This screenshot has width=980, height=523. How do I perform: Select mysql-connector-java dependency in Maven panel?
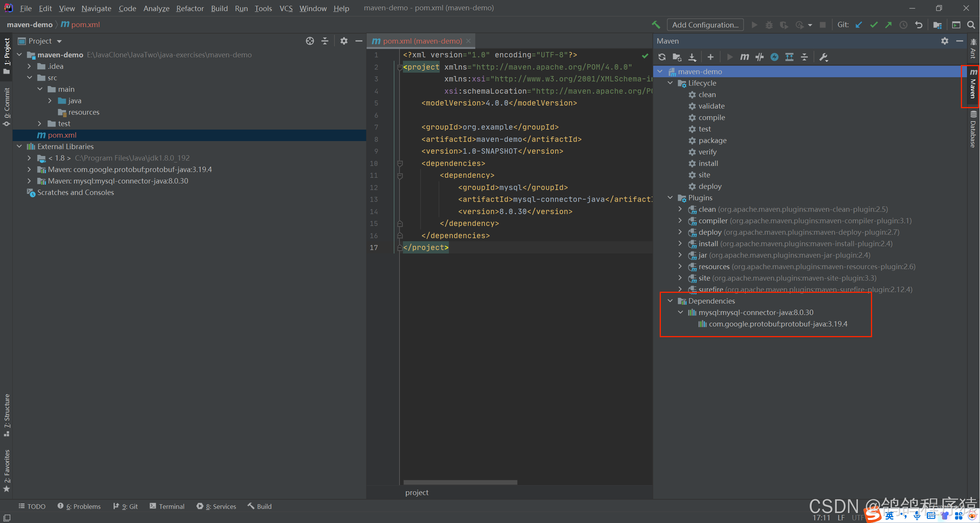pyautogui.click(x=756, y=312)
